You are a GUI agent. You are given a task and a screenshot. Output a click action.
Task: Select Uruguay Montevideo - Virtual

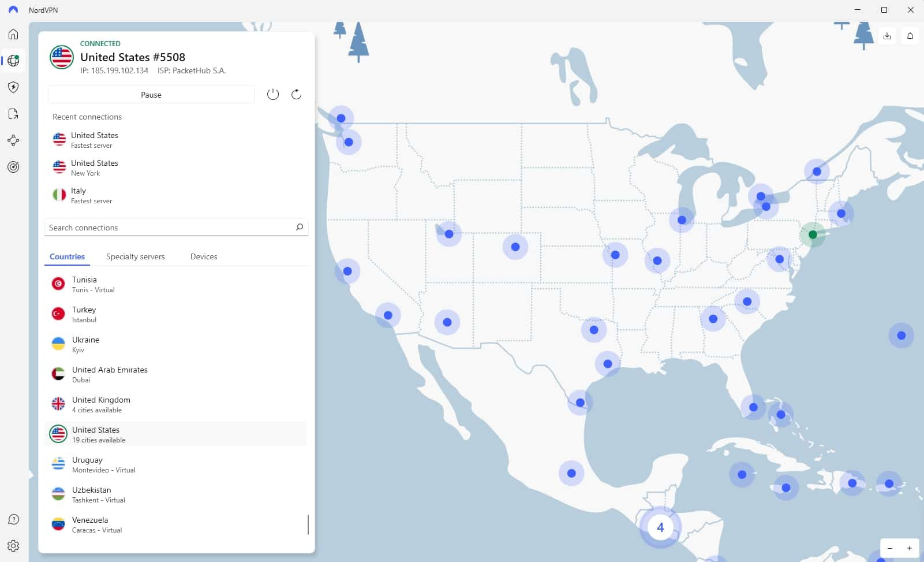[x=175, y=464]
